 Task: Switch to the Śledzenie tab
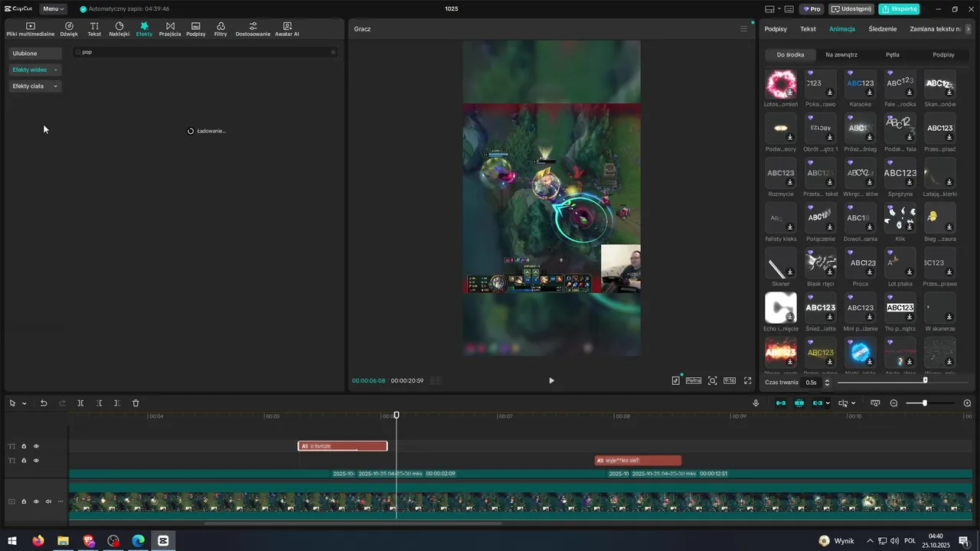883,29
